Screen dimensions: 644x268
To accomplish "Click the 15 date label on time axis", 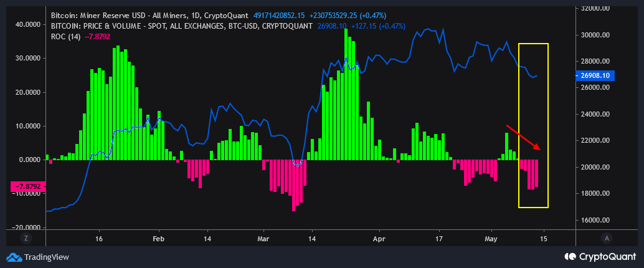I will point(544,239).
